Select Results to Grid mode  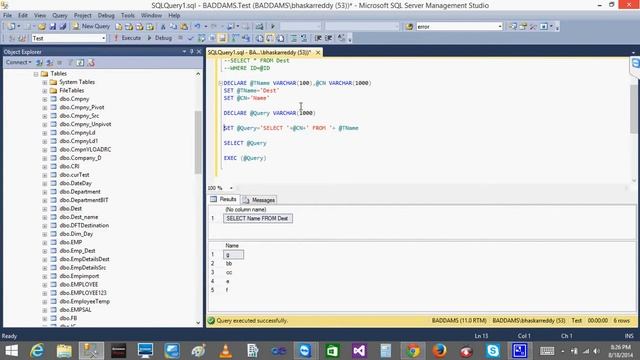click(x=270, y=38)
